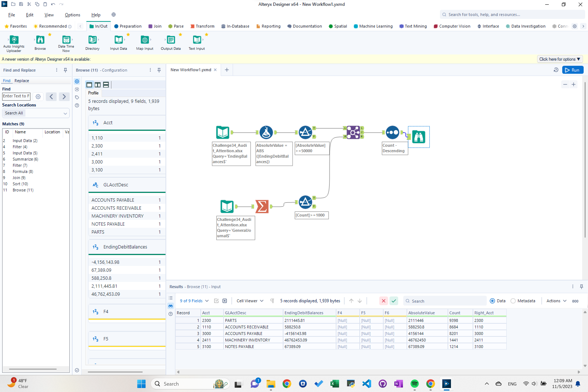Image resolution: width=588 pixels, height=392 pixels.
Task: Click the Profile tab label
Action: point(93,93)
